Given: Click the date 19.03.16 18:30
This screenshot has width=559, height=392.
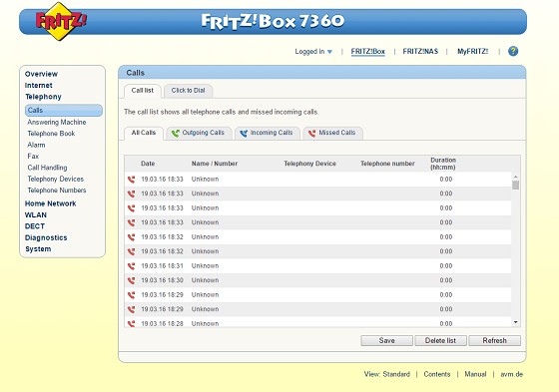Looking at the screenshot, I should 162,280.
